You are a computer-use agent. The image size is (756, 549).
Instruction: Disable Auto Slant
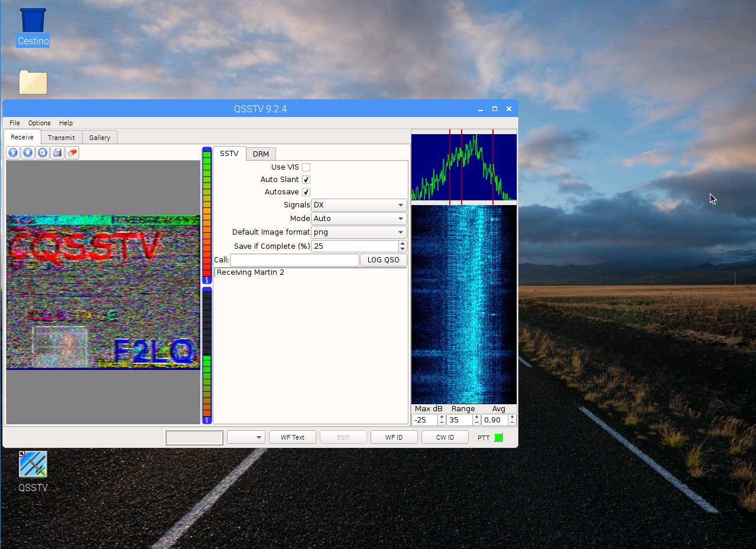pyautogui.click(x=306, y=179)
